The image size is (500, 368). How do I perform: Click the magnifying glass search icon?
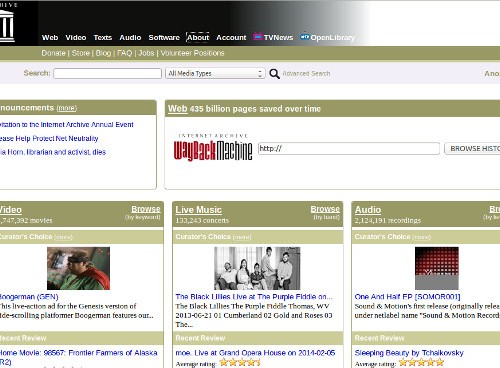click(x=274, y=74)
